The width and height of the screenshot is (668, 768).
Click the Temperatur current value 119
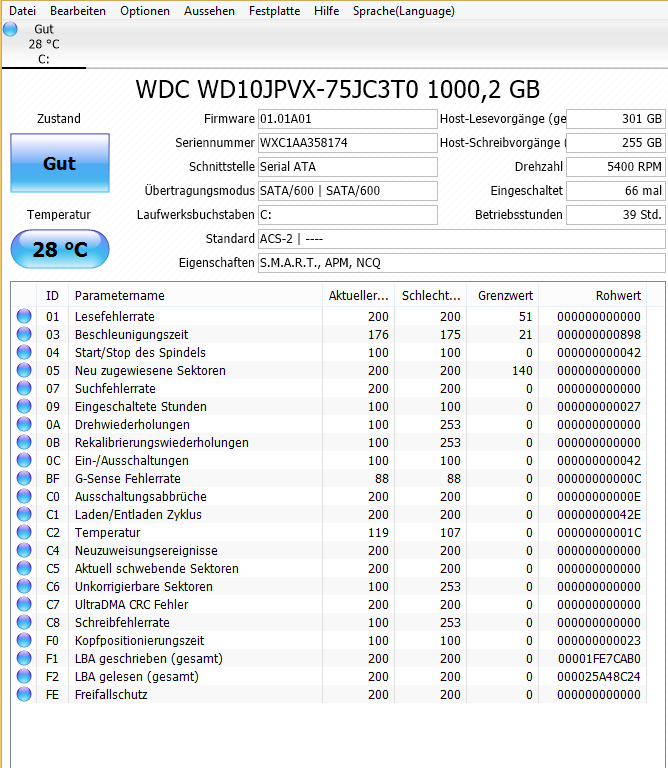tap(378, 532)
